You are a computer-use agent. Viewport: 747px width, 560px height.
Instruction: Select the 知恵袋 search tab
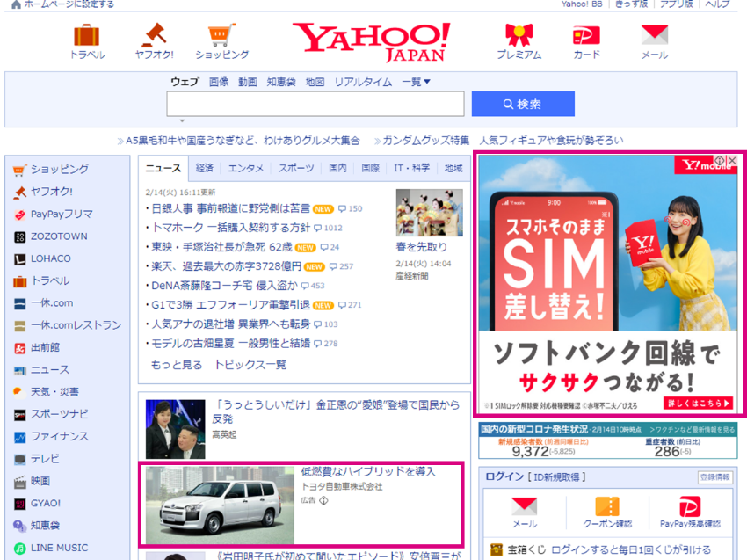(281, 82)
